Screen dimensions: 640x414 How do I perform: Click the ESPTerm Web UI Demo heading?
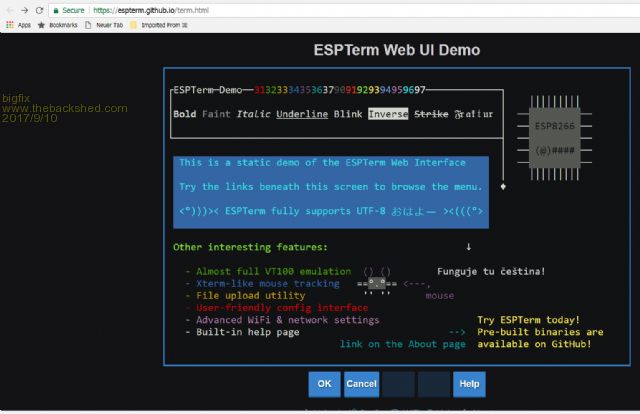coord(397,50)
